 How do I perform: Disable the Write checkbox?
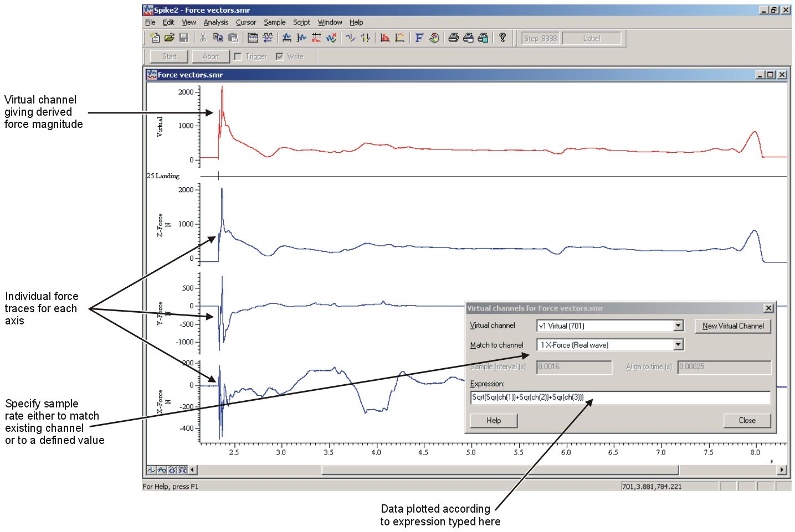(x=280, y=56)
